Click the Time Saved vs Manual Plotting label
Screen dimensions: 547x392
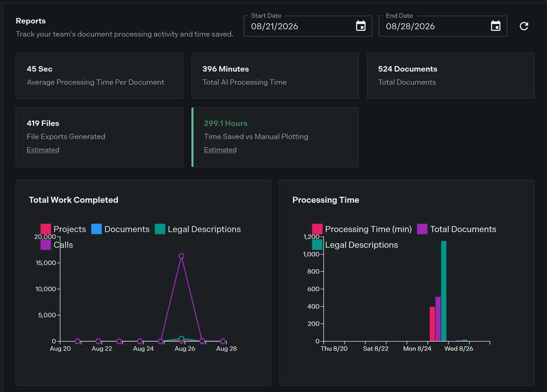tap(256, 136)
